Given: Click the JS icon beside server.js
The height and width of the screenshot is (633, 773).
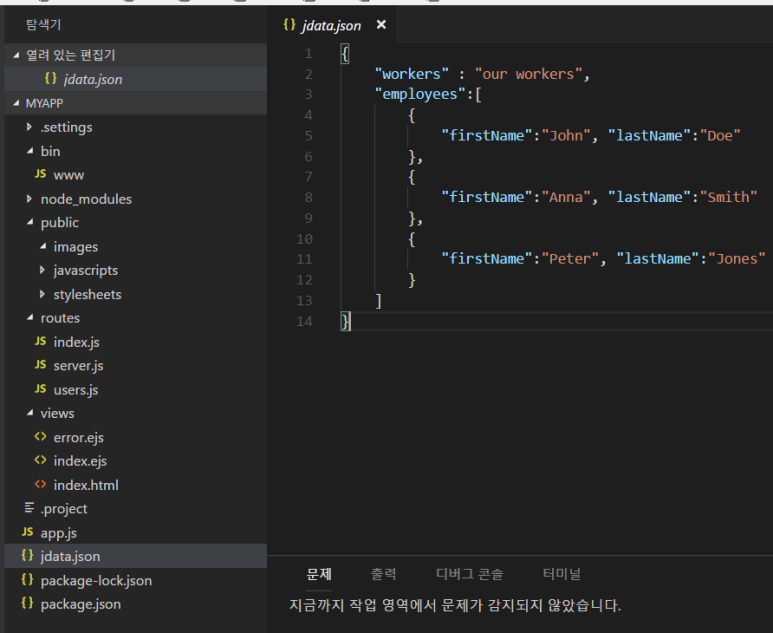Looking at the screenshot, I should (x=41, y=366).
